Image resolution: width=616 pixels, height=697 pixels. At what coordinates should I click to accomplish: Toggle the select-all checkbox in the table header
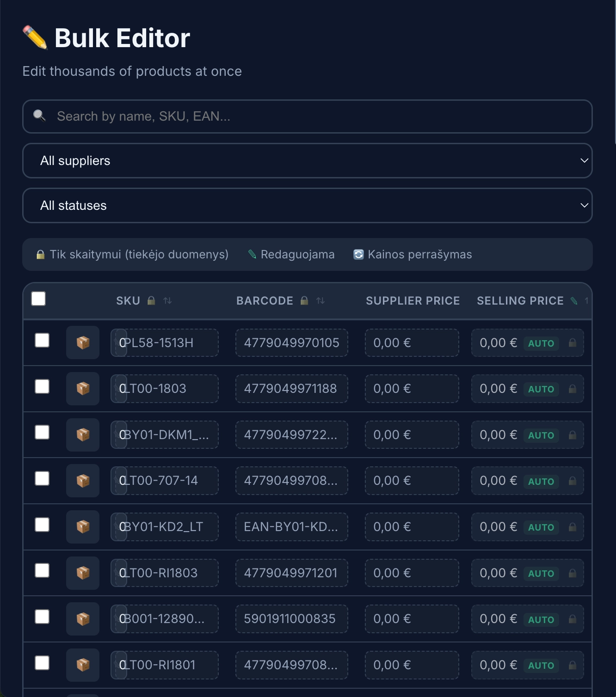pyautogui.click(x=39, y=299)
